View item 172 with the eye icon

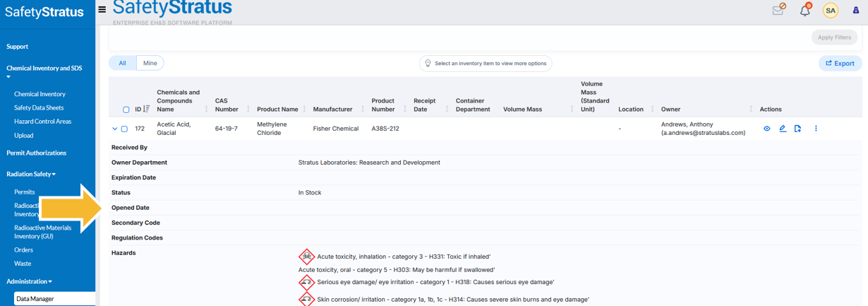(x=767, y=129)
